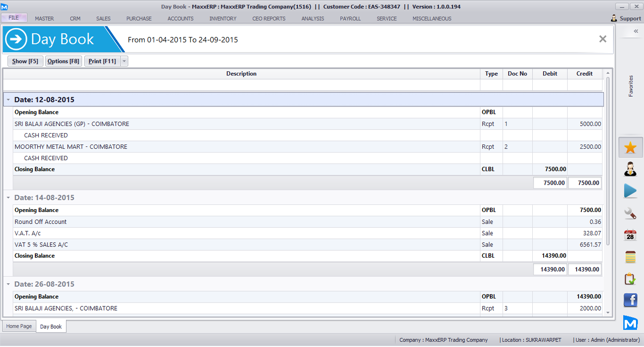Viewport: 644px width, 347px height.
Task: Open the user support agent icon
Action: (x=630, y=169)
